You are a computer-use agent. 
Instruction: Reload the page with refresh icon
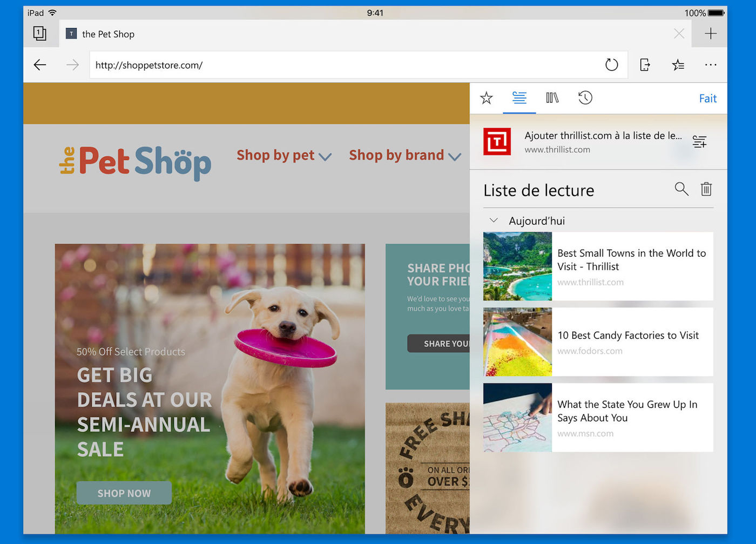[611, 65]
